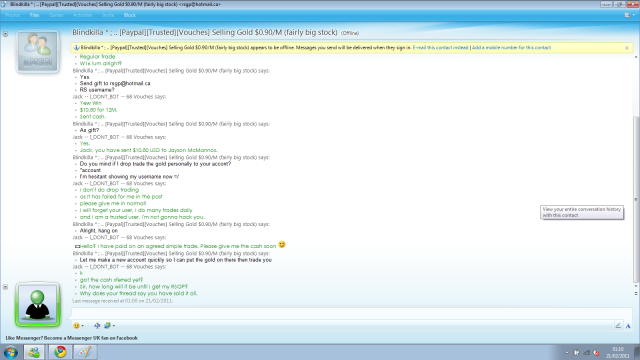The image size is (640, 360).
Task: Open the Windows Start button
Action: 11,352
